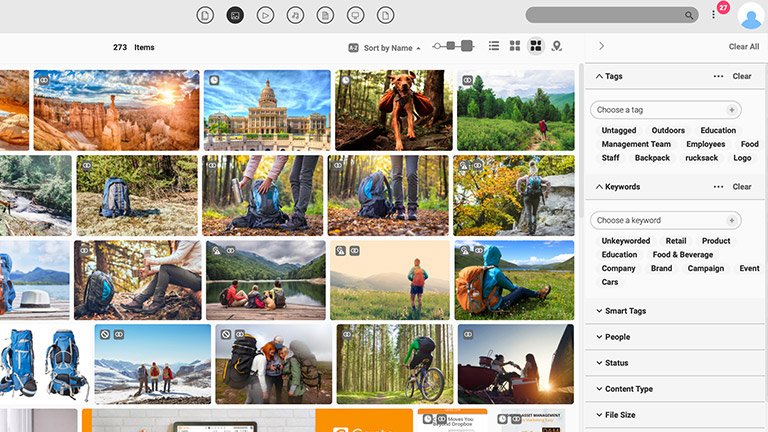Click the A-Z sort icon

[x=353, y=48]
